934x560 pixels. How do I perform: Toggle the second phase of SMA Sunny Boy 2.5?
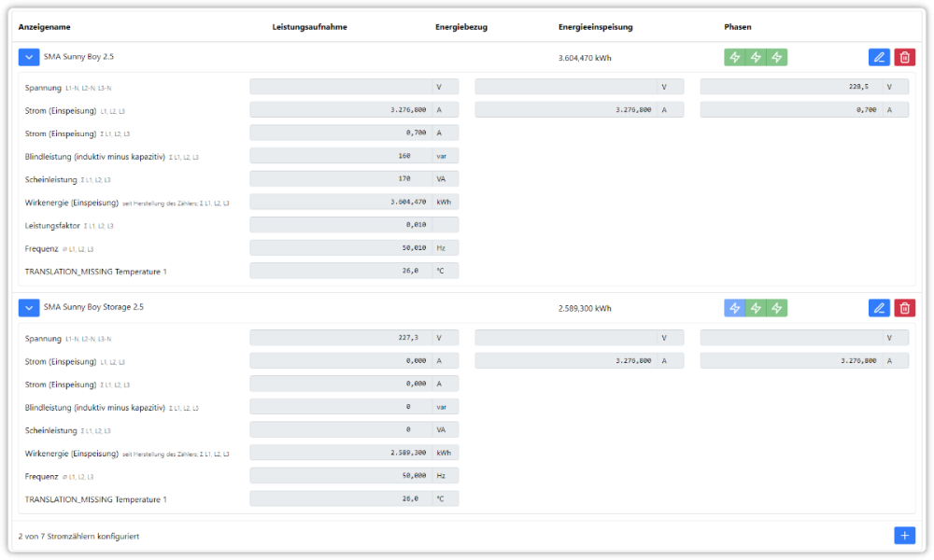756,58
